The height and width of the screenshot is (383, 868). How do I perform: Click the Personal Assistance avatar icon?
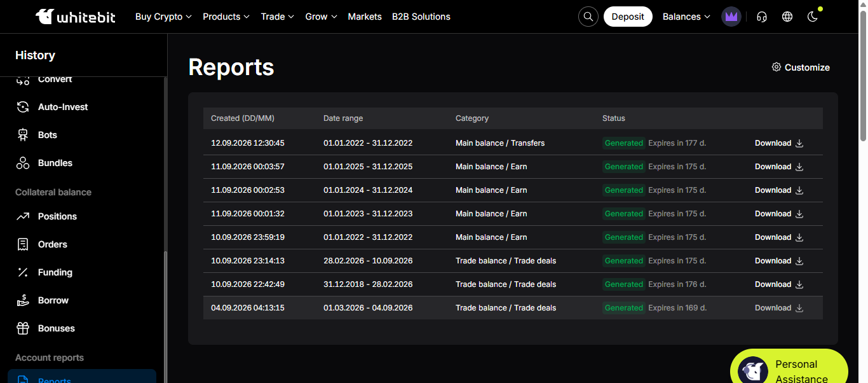753,371
